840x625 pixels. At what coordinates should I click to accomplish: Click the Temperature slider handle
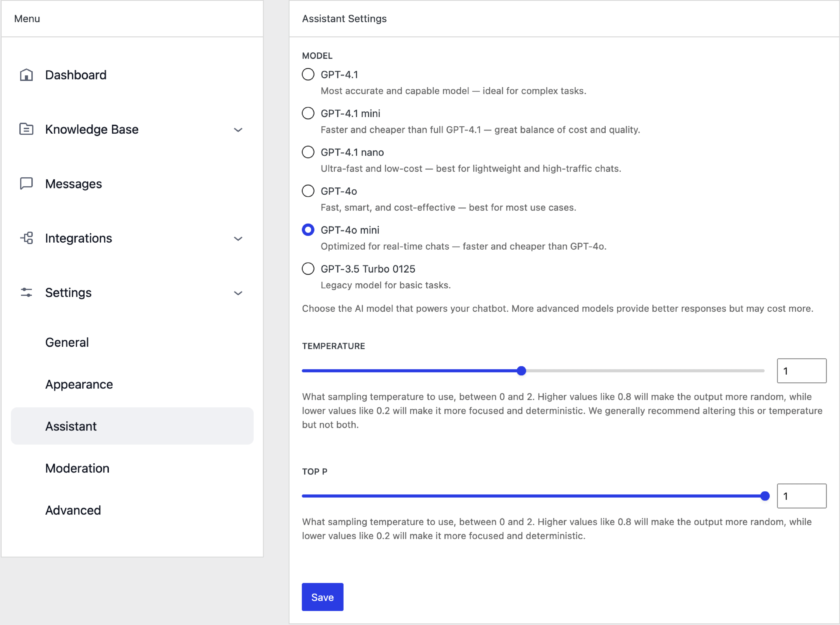(x=521, y=371)
